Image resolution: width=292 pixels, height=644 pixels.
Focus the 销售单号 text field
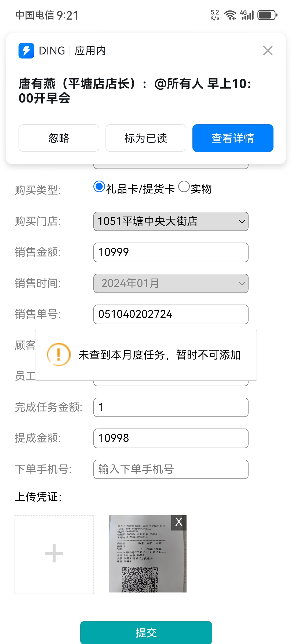click(x=171, y=314)
